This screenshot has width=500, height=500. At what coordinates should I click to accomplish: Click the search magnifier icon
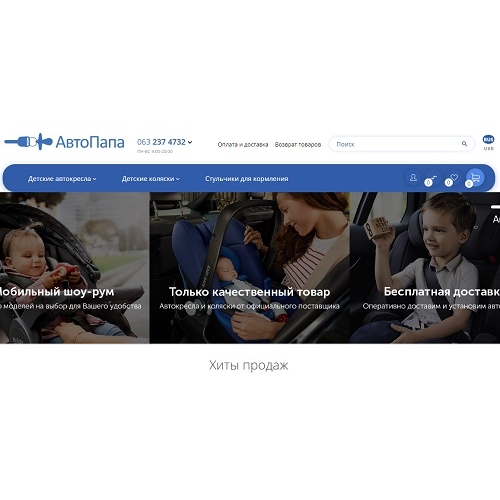coord(464,144)
